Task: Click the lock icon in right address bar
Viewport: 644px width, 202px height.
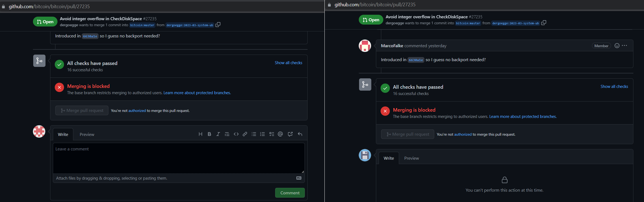Action: pyautogui.click(x=329, y=5)
